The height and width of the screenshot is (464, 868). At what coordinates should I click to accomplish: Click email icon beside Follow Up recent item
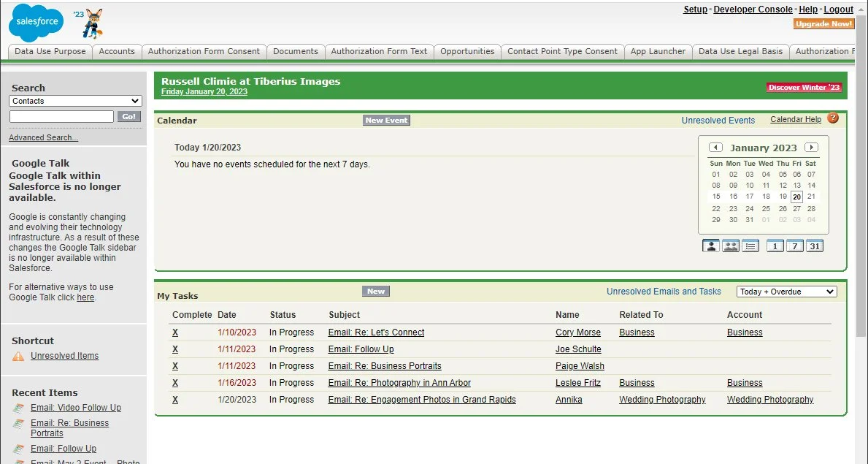(x=20, y=449)
